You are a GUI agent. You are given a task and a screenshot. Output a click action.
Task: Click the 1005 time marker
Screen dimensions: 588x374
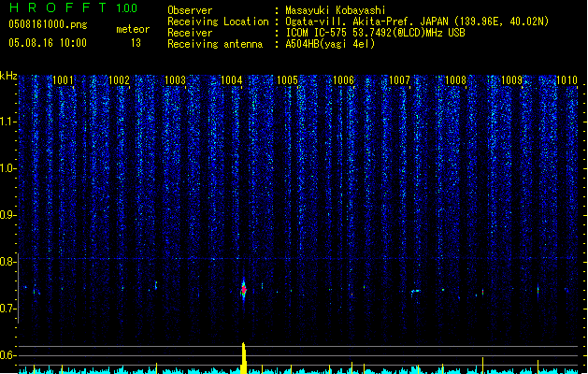[288, 80]
